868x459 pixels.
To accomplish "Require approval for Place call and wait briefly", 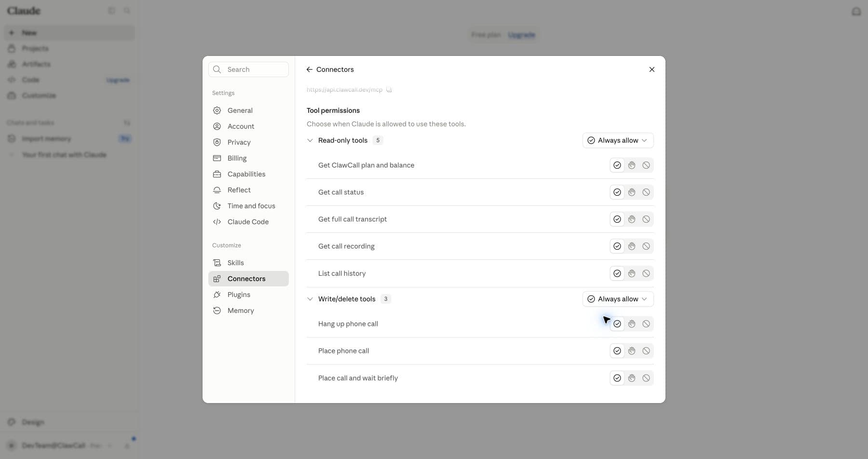I will 632,378.
